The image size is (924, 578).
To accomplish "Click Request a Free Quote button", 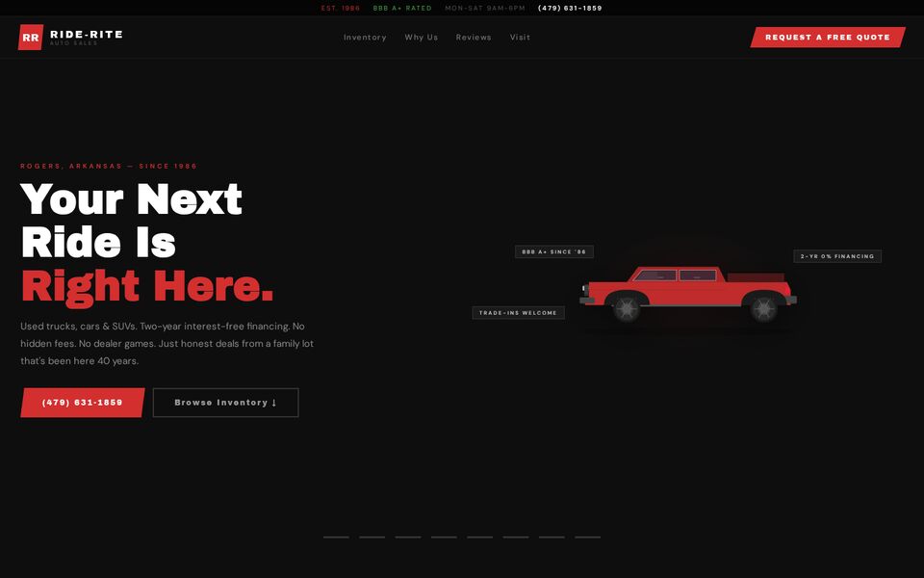I will [828, 38].
